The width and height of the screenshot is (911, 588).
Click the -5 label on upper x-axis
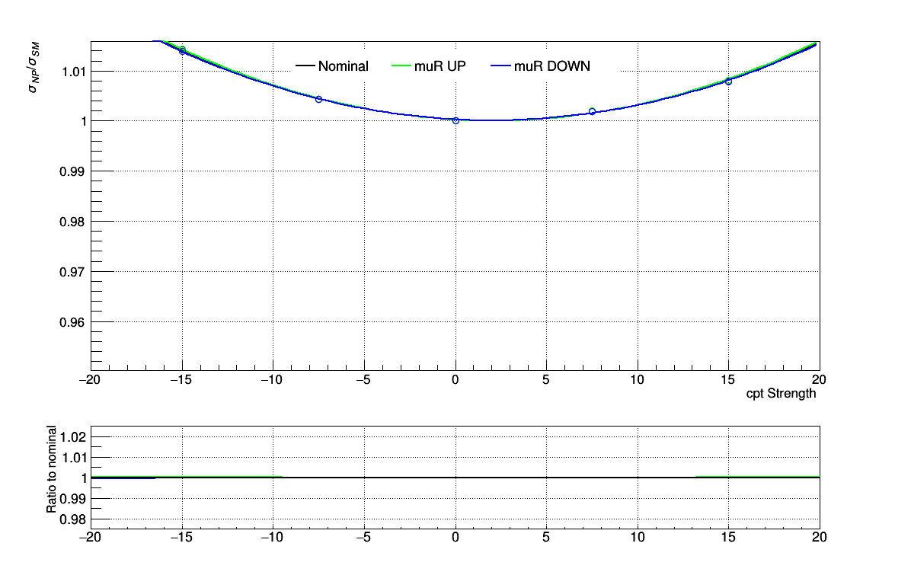(363, 379)
